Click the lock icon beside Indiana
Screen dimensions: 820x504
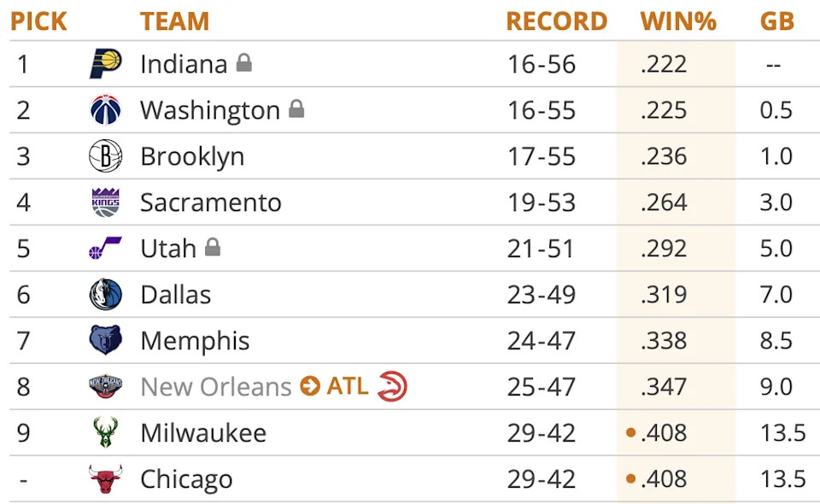pos(244,62)
